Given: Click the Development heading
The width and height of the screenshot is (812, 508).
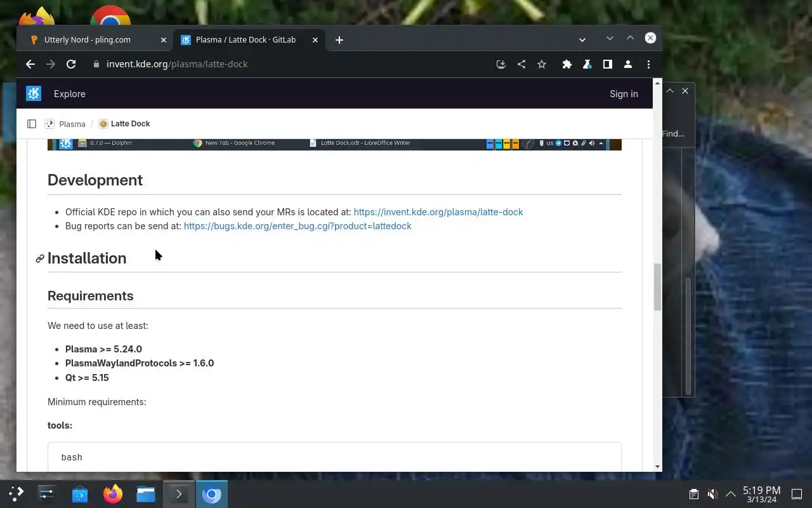Looking at the screenshot, I should point(95,180).
